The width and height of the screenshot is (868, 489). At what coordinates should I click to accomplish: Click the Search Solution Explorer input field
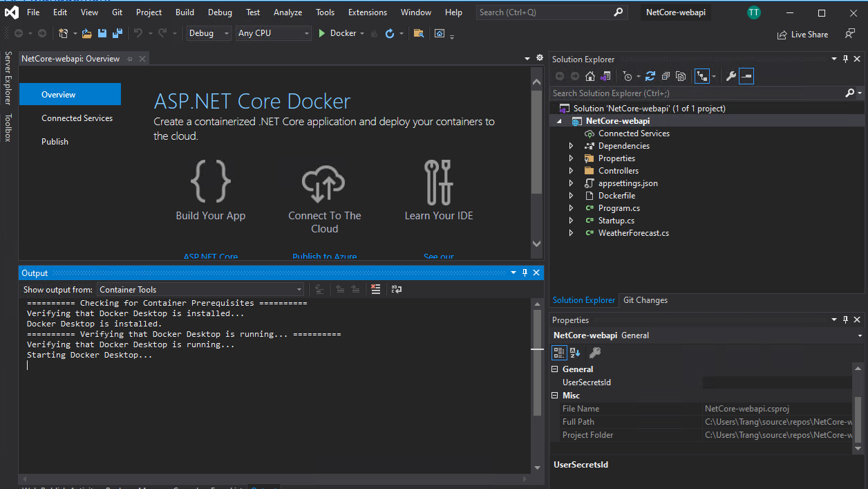[x=697, y=93]
